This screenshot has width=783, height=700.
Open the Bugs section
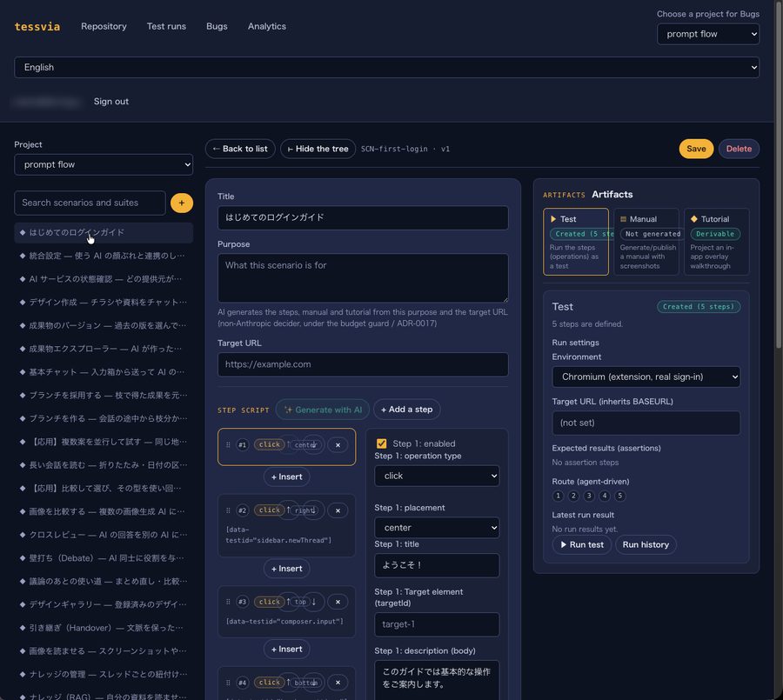click(217, 26)
